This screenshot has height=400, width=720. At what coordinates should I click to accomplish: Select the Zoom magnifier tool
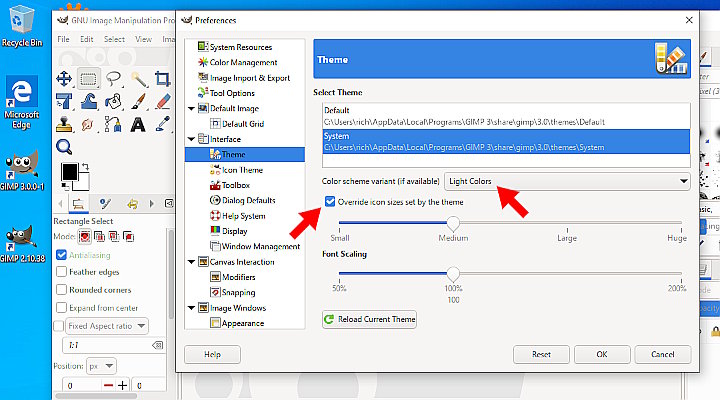point(64,147)
